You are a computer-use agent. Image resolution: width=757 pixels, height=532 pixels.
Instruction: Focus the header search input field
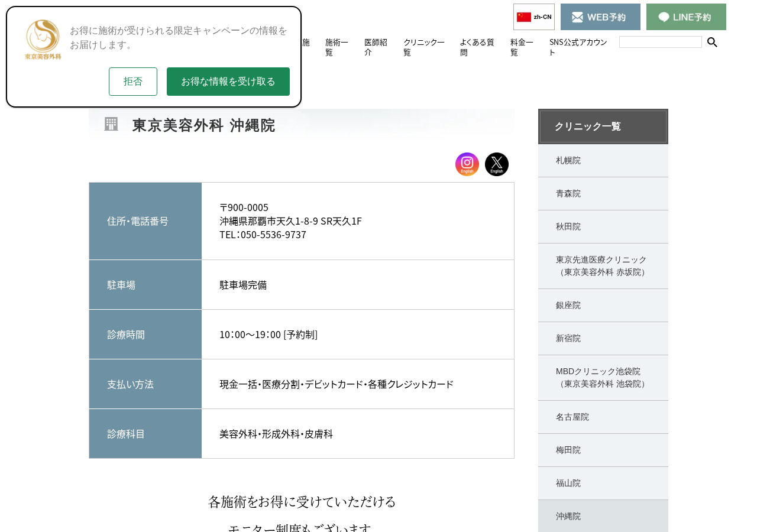(x=661, y=42)
